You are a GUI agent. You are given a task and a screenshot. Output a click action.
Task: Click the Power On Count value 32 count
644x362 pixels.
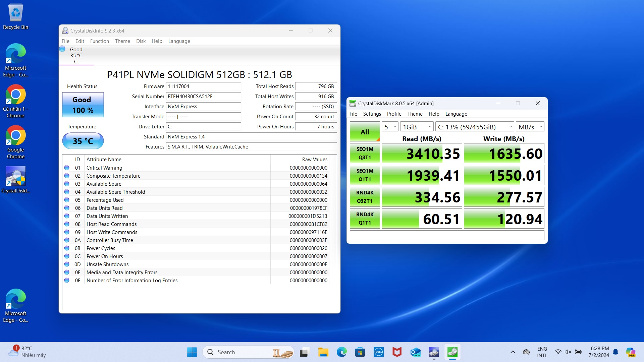point(316,116)
